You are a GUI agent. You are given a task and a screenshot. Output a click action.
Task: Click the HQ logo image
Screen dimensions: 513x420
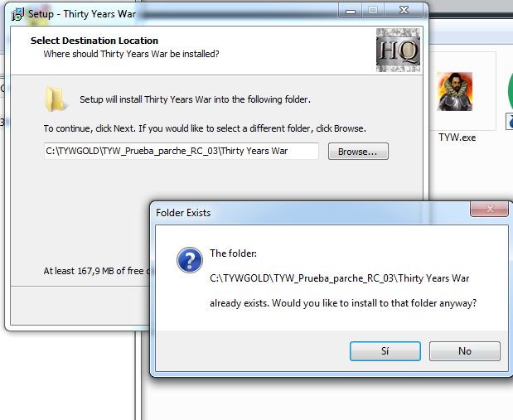click(398, 50)
